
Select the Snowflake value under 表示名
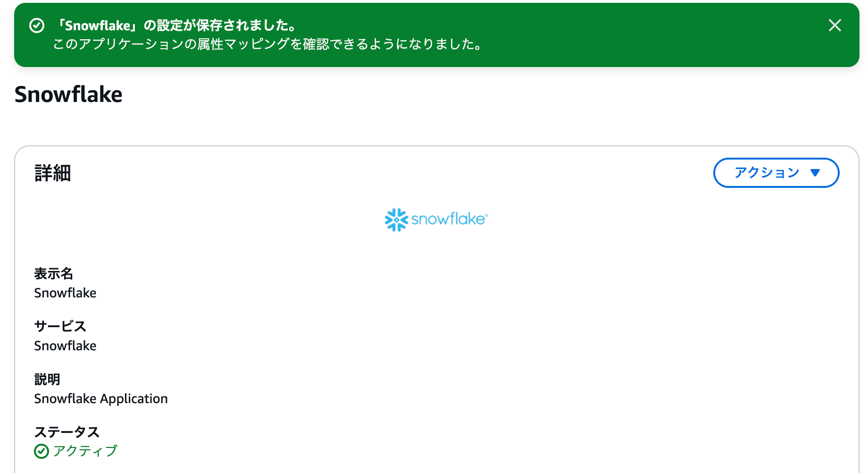(65, 293)
